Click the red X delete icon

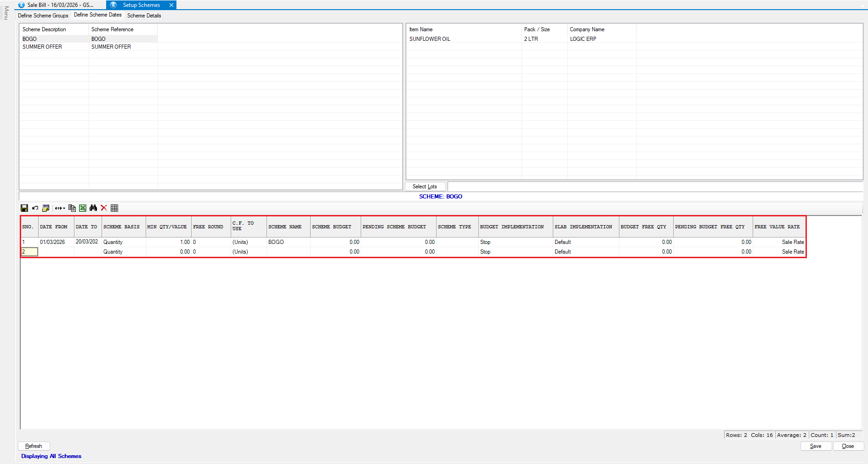pyautogui.click(x=104, y=208)
